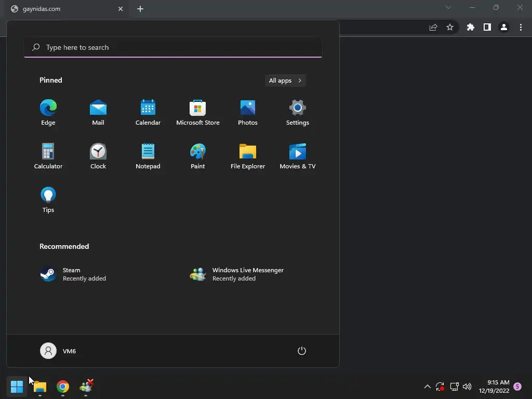Open clock and date flyout
The width and height of the screenshot is (532, 399).
(494, 387)
